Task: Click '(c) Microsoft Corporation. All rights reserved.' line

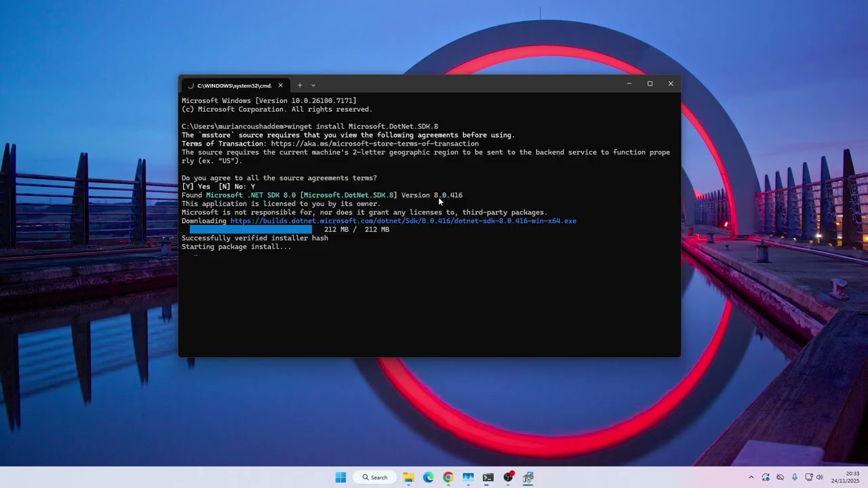Action: (x=277, y=110)
